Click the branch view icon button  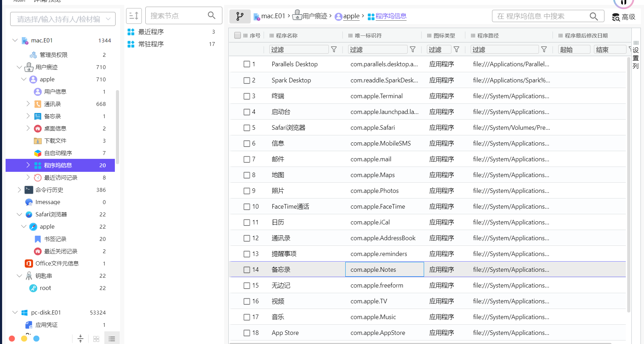click(240, 16)
